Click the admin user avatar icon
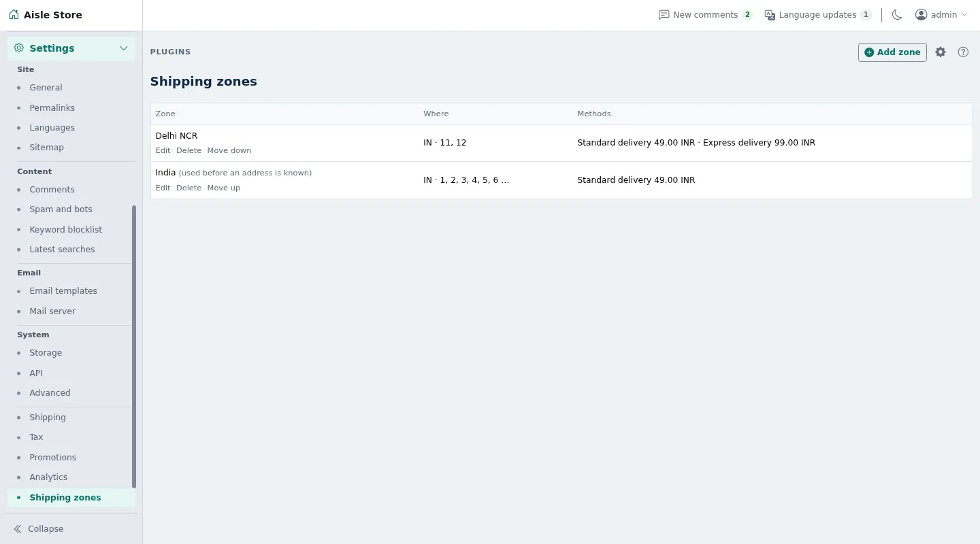The width and height of the screenshot is (980, 544). 921,15
